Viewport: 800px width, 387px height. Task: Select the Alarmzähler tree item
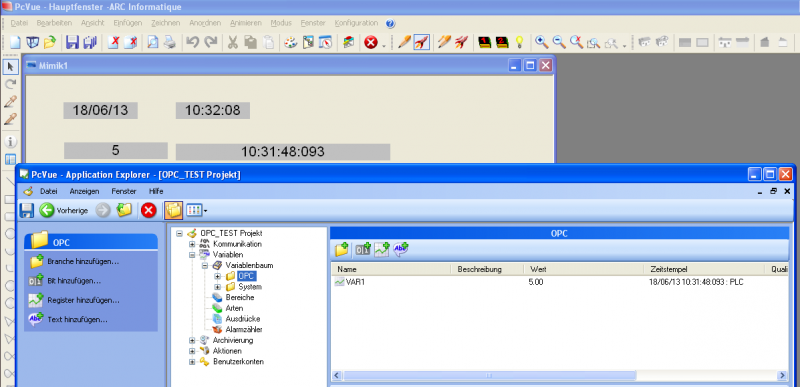point(244,330)
